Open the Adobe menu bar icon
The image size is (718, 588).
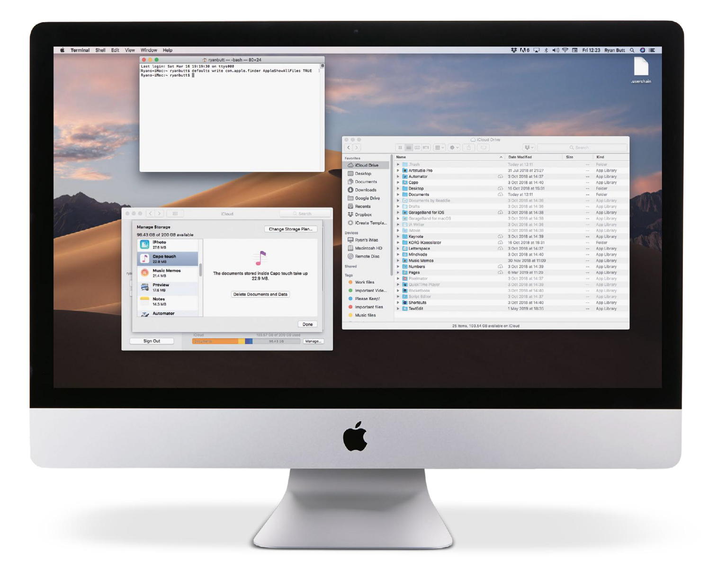tap(524, 50)
